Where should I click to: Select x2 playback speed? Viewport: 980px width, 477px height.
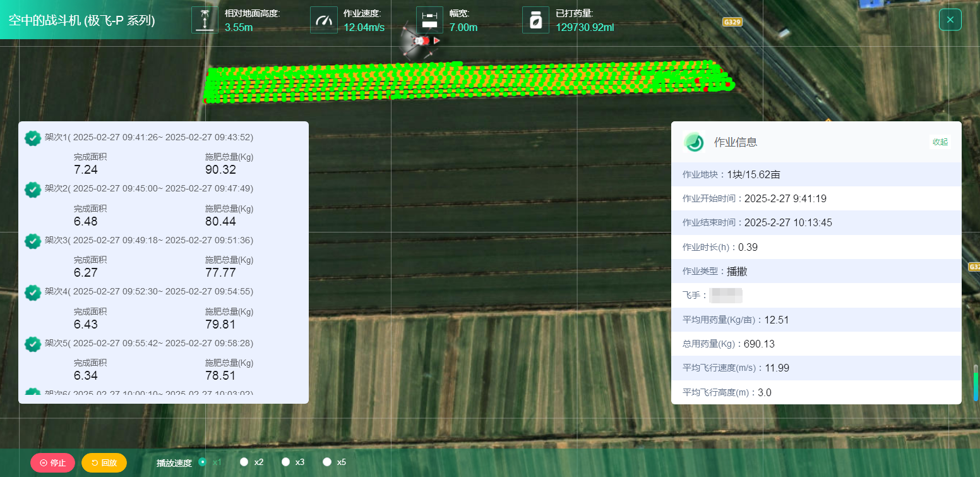coord(244,462)
